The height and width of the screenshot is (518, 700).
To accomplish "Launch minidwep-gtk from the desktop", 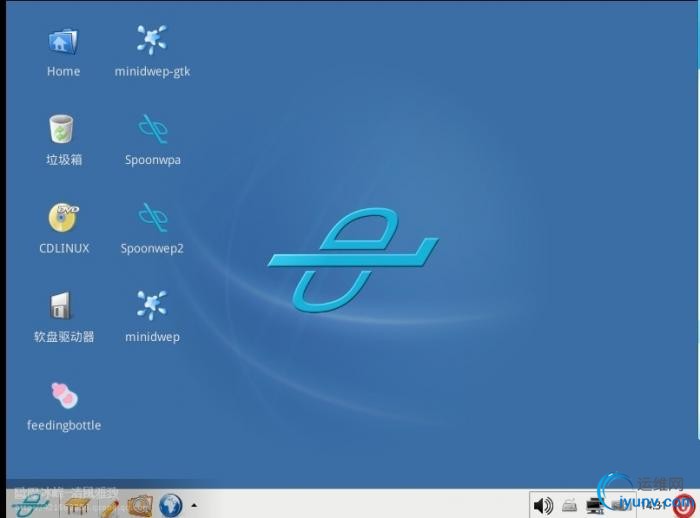I will 152,51.
